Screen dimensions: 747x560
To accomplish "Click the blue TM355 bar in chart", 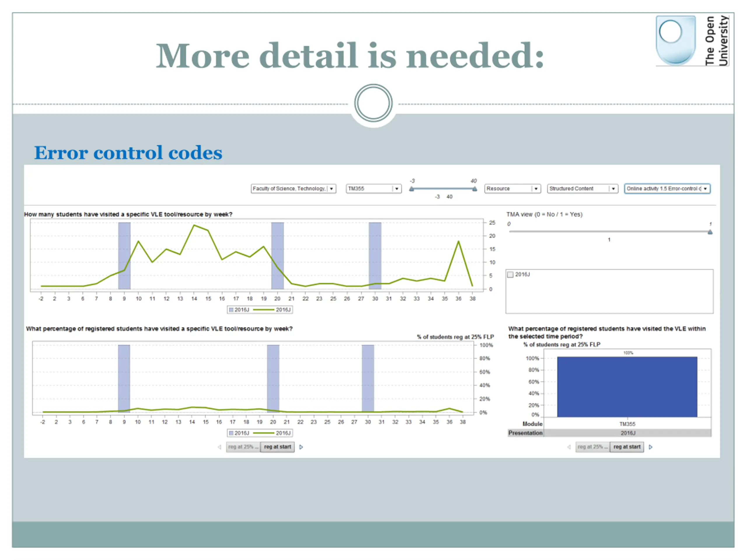I will [627, 387].
